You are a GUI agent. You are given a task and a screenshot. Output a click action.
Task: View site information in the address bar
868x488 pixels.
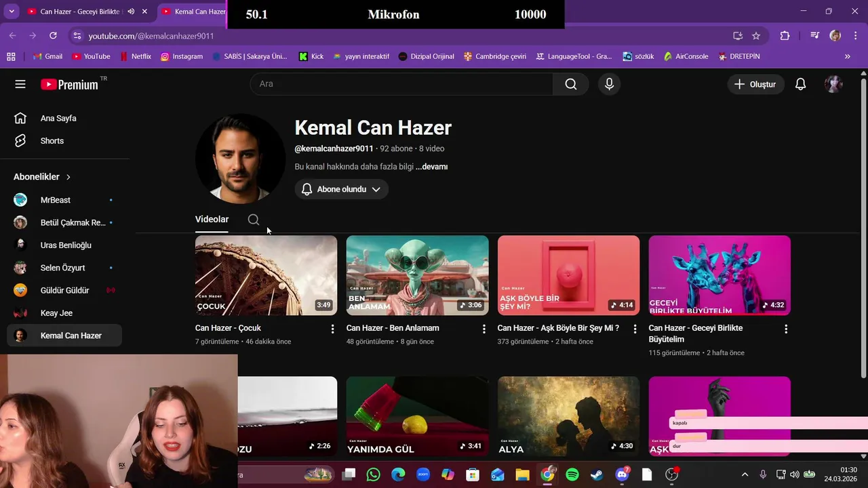(76, 35)
